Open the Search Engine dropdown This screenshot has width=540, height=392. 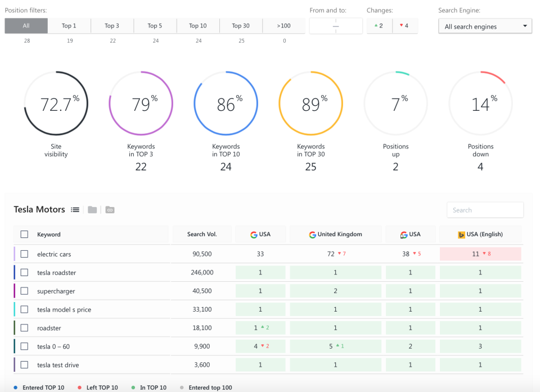pyautogui.click(x=485, y=26)
